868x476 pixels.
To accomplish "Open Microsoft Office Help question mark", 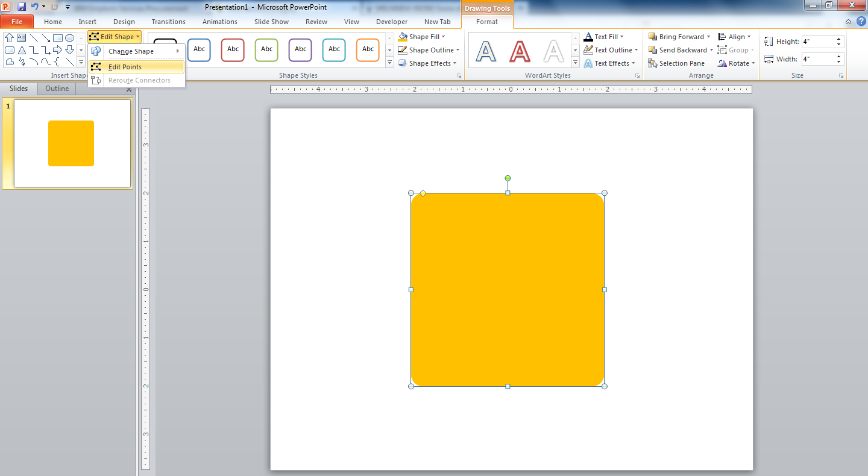I will click(x=861, y=22).
